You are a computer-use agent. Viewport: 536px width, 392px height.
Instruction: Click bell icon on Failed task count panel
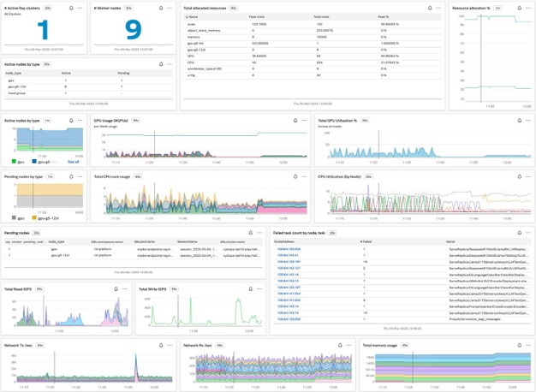(x=520, y=233)
